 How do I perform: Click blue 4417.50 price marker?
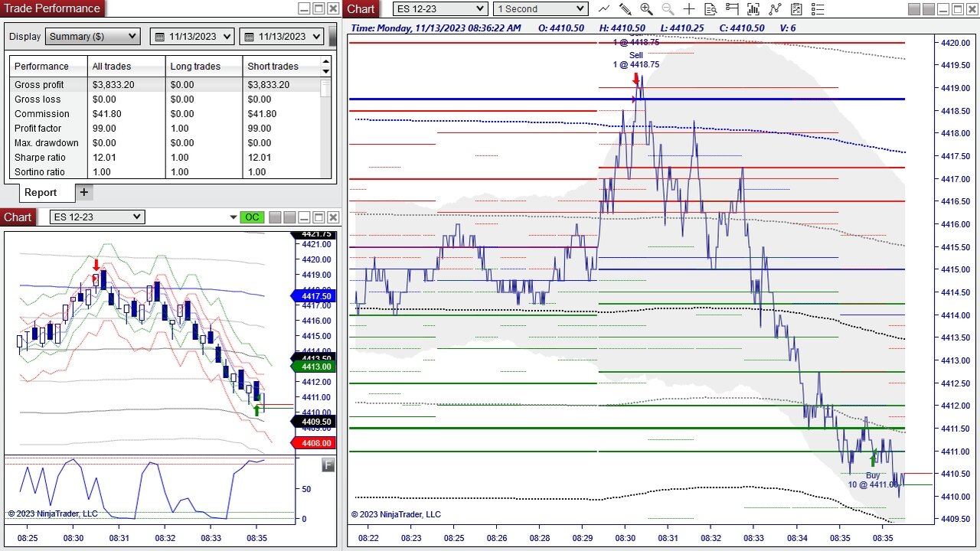click(x=314, y=296)
